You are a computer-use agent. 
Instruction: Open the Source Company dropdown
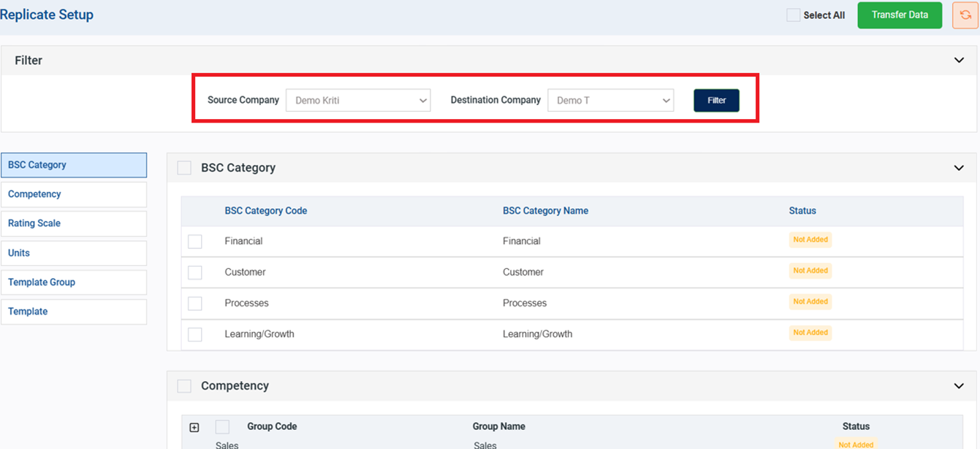358,101
